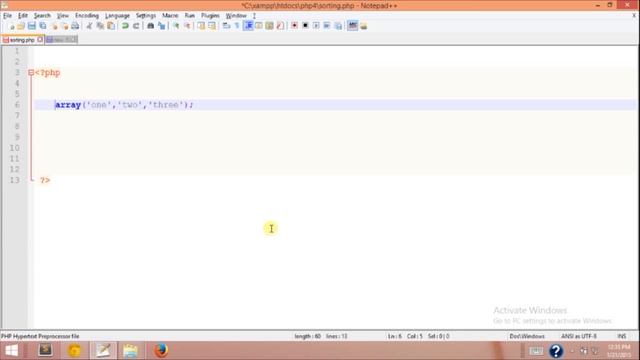Toggle synchronize vertical scrolling icon
Viewport: 640px width, 360px height.
tap(201, 26)
